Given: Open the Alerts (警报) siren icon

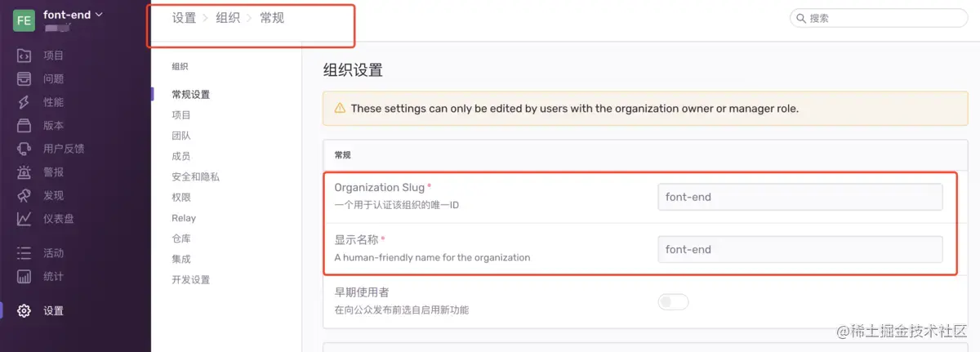Looking at the screenshot, I should pos(24,172).
